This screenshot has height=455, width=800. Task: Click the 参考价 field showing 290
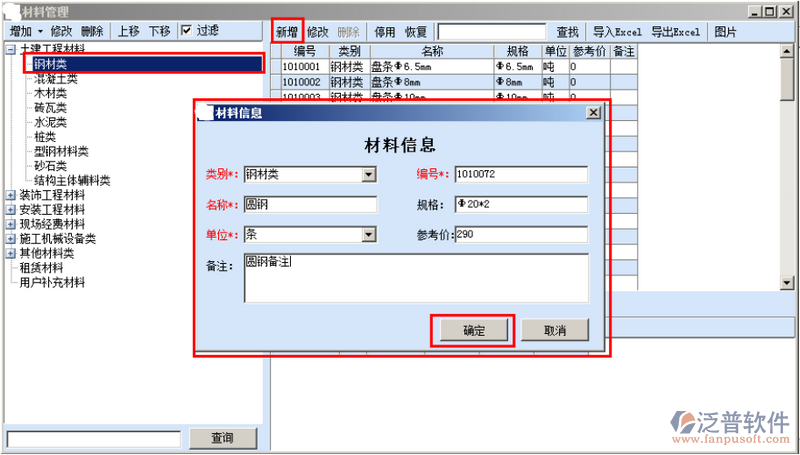tap(521, 235)
